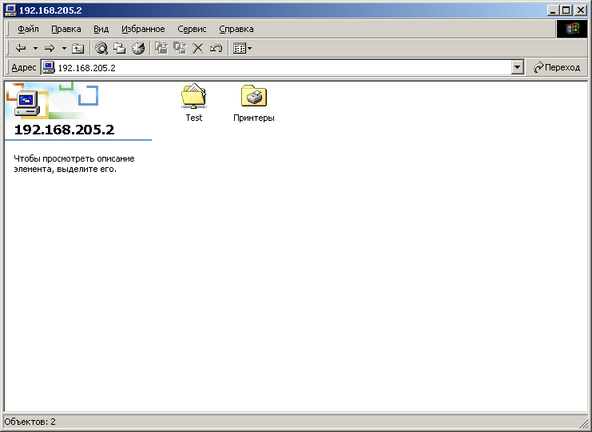Open the Справка menu
Image resolution: width=592 pixels, height=432 pixels.
pos(236,29)
